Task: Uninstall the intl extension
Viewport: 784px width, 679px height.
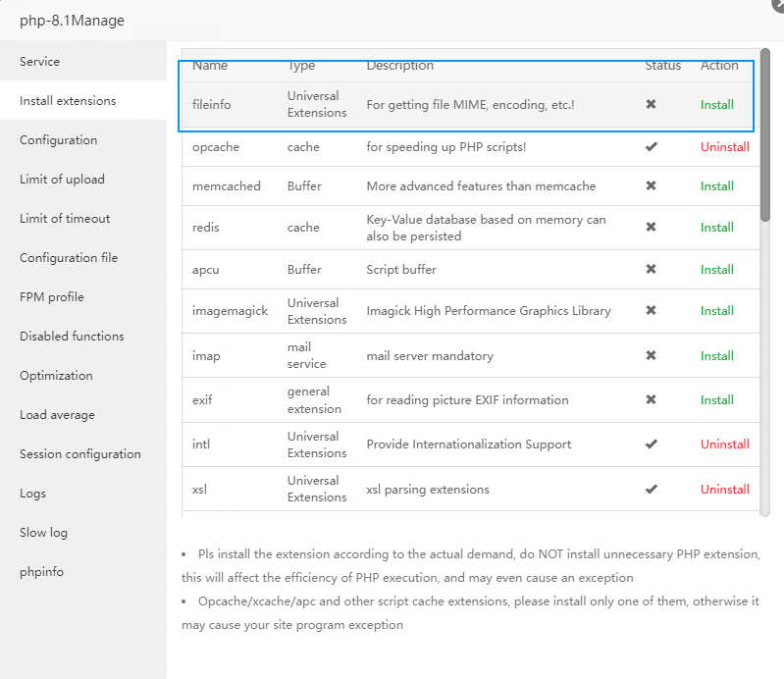Action: 724,444
